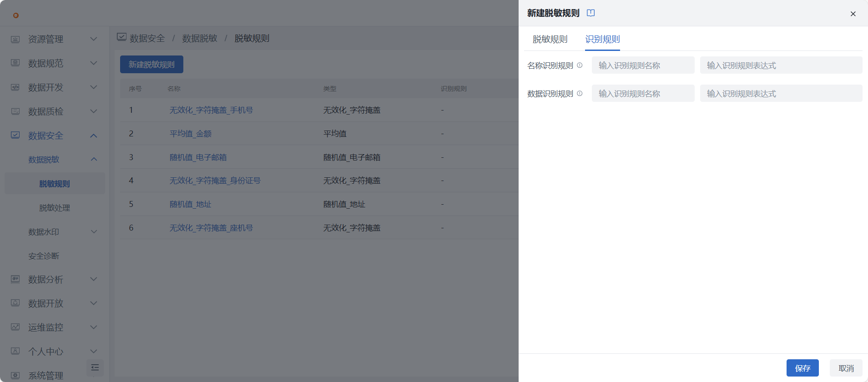Image resolution: width=868 pixels, height=382 pixels.
Task: Open 安全诊断 in the sidebar menu
Action: click(44, 256)
